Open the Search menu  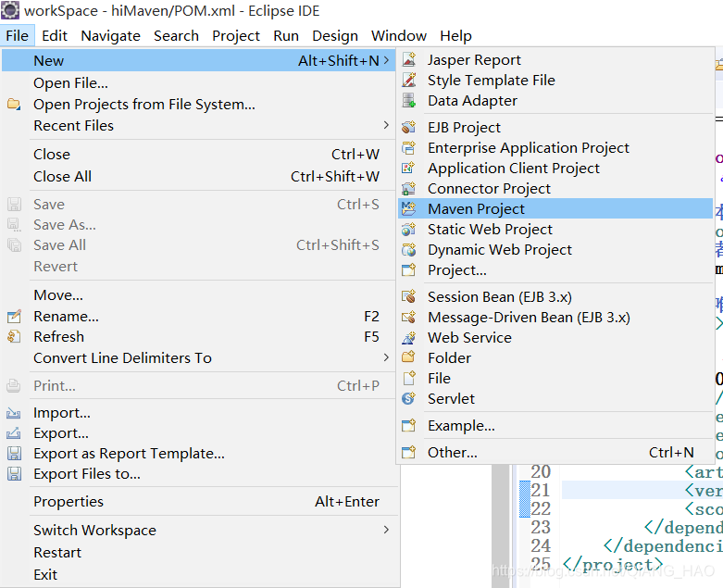(x=176, y=35)
